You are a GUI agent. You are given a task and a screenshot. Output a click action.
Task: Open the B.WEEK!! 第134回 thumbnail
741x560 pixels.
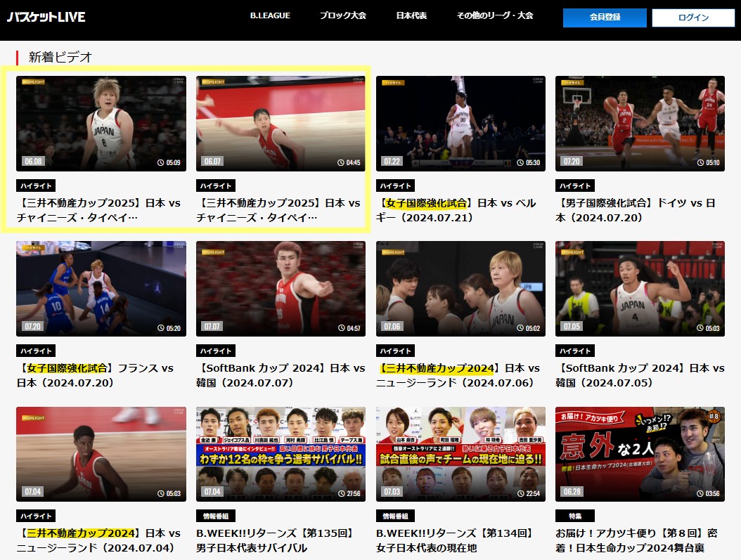[460, 454]
